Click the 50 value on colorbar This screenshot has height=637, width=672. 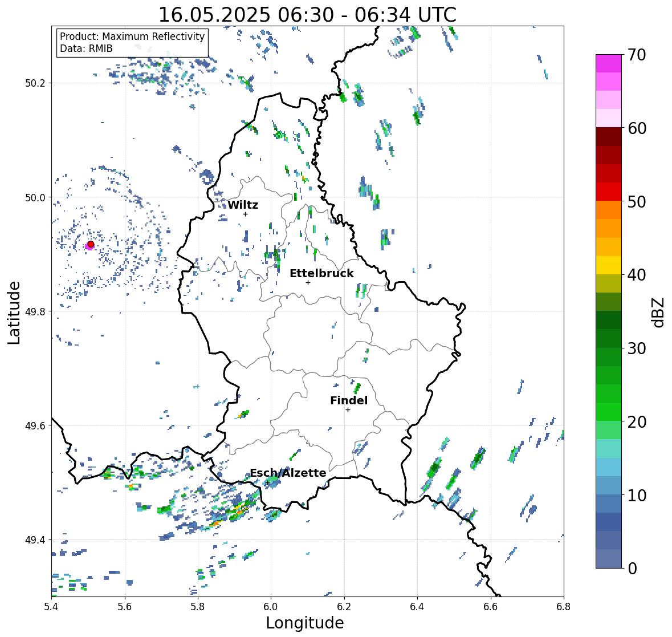tap(637, 202)
